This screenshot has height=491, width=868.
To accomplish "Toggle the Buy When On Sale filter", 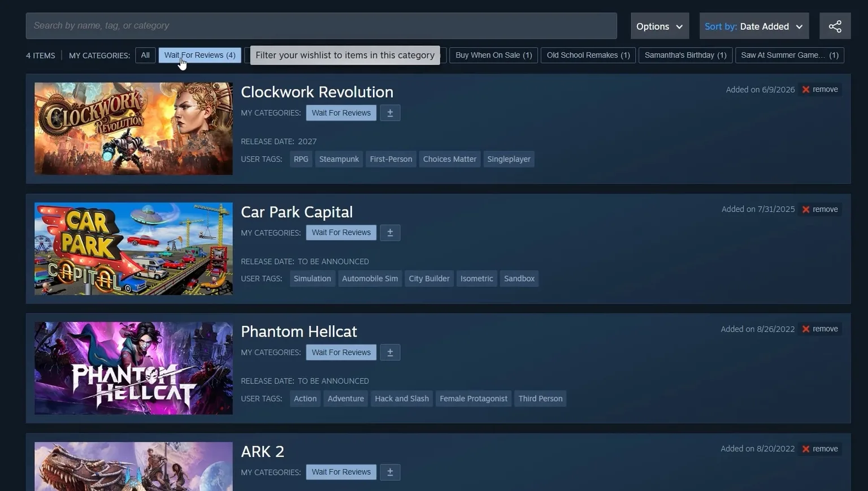I will 493,55.
